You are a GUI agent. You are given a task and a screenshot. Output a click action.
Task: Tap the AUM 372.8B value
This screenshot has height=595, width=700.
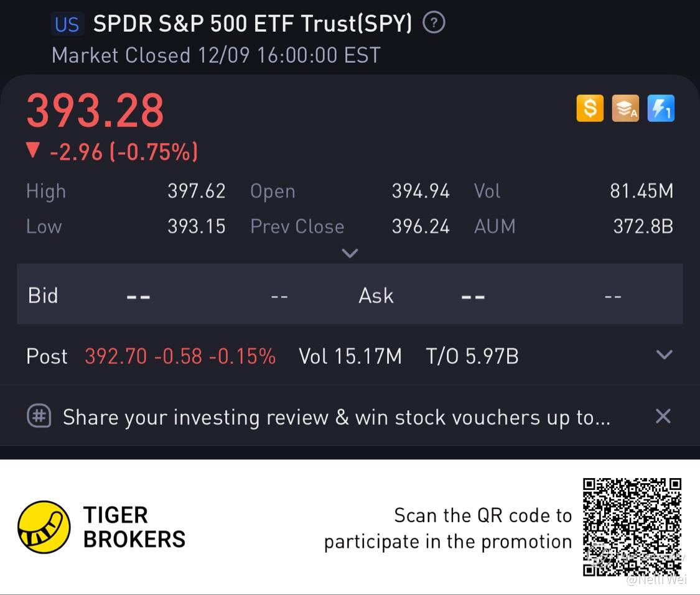(643, 226)
